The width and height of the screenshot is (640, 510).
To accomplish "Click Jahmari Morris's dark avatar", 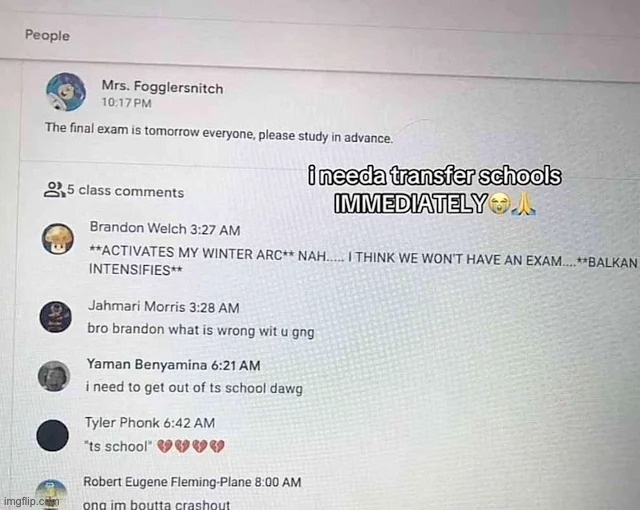I will 56,317.
